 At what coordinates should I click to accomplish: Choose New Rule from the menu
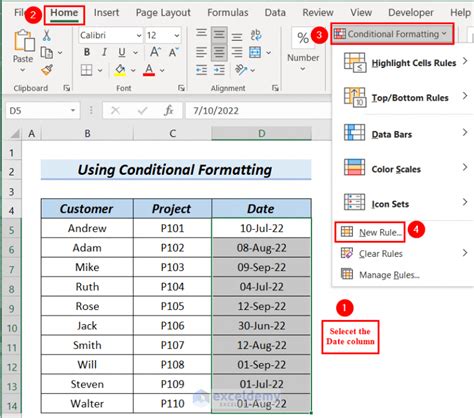coord(370,232)
